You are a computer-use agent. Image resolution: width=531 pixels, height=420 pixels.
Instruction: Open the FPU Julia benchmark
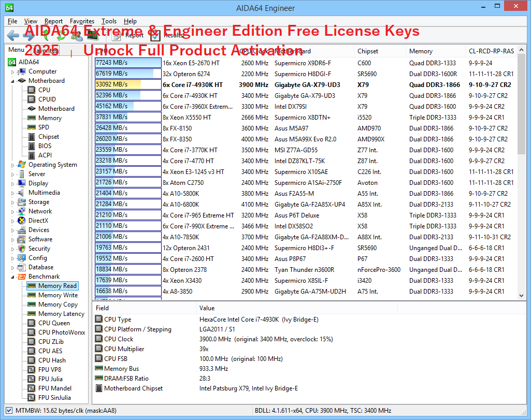(x=50, y=379)
